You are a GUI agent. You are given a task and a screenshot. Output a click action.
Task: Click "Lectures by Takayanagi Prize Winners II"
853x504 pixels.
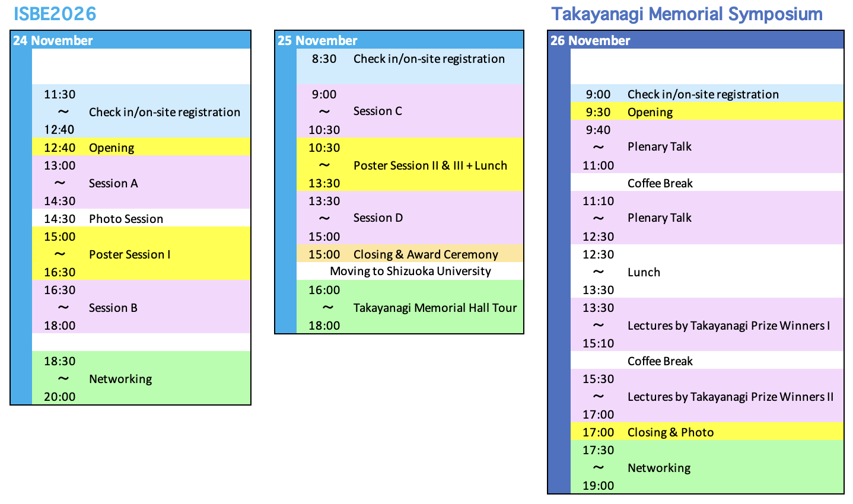tap(731, 397)
